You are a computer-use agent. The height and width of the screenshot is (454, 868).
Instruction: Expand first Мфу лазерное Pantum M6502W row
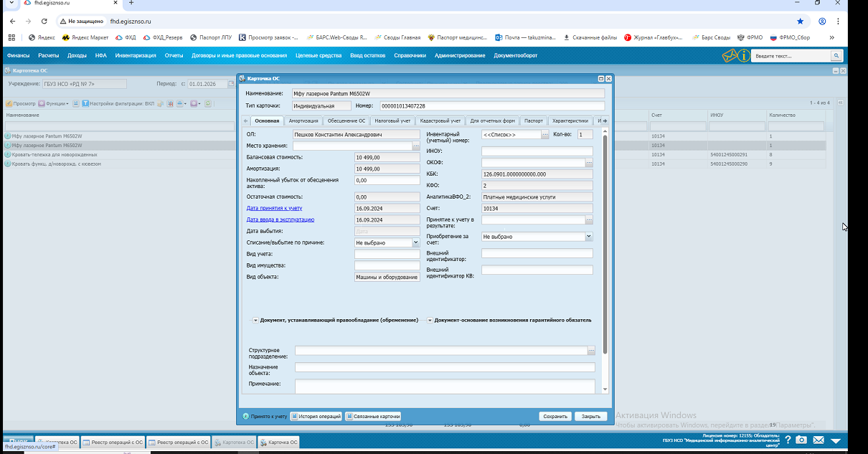point(8,136)
